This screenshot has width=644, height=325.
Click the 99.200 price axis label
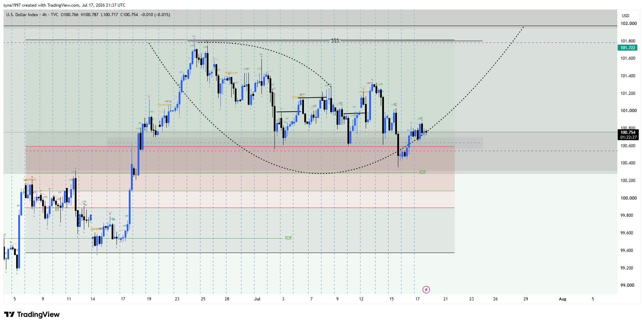click(x=627, y=268)
